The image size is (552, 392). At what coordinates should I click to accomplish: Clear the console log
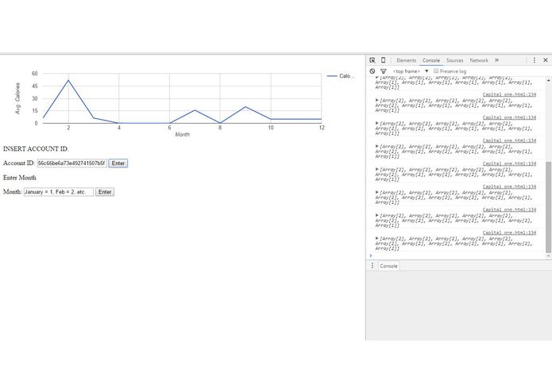coord(373,71)
